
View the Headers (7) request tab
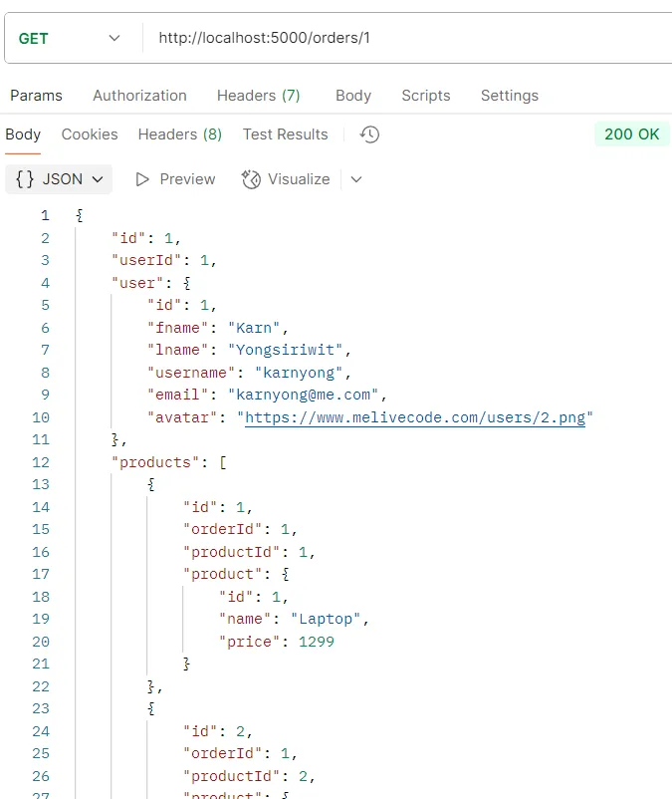(x=258, y=96)
